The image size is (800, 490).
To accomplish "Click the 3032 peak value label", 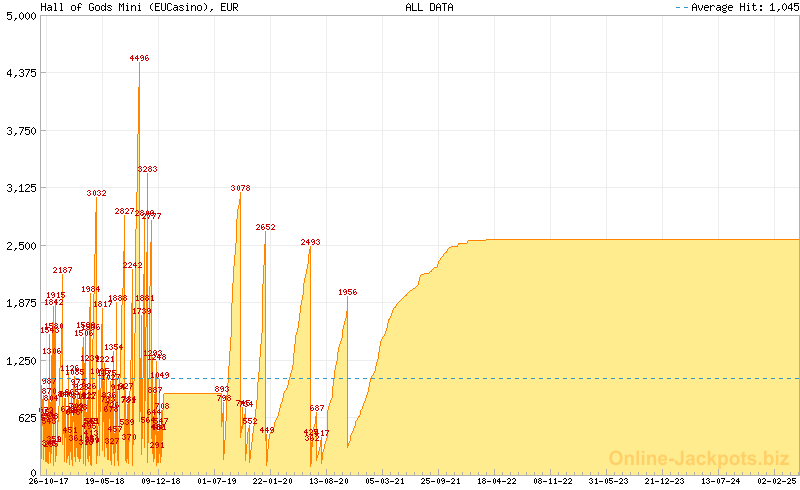I will tap(96, 193).
